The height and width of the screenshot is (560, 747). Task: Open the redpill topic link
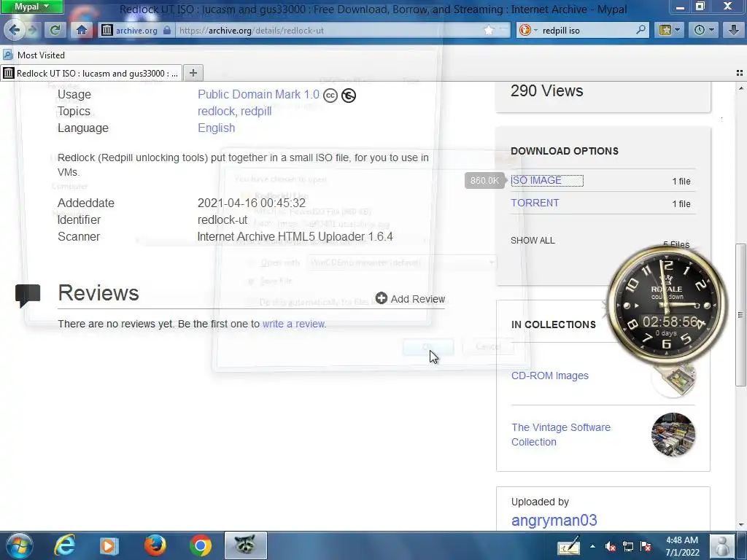coord(256,111)
